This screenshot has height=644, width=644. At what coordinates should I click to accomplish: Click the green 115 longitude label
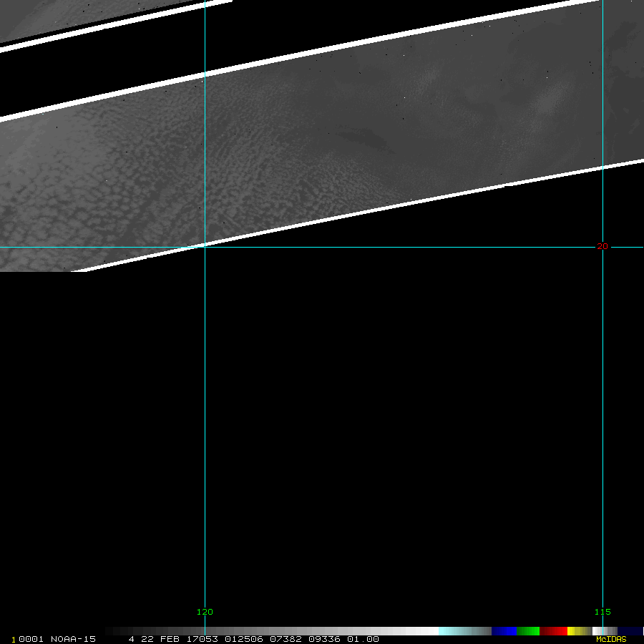602,612
